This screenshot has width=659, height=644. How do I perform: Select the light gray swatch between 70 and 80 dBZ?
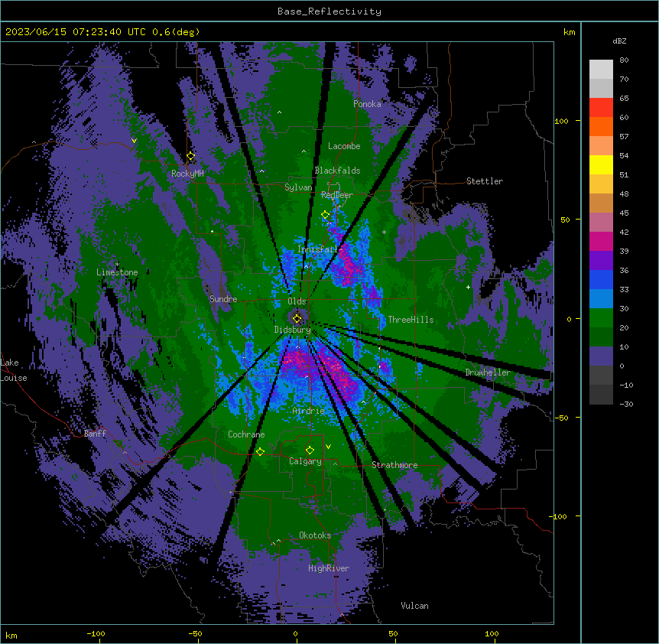point(601,69)
